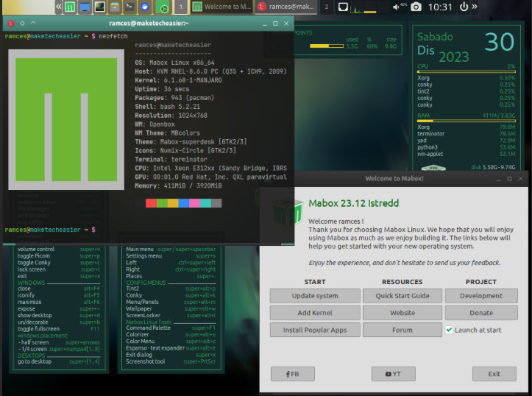Expand panel with right double-arrow icon

click(x=475, y=7)
